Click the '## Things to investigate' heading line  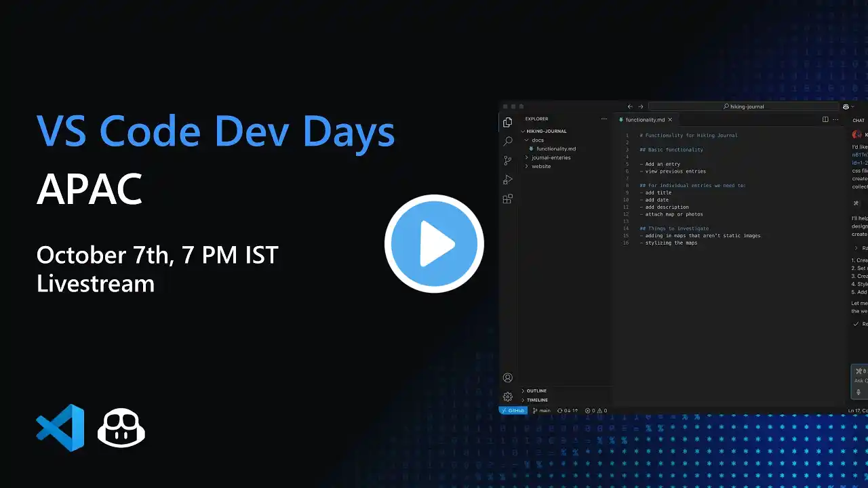(x=674, y=229)
